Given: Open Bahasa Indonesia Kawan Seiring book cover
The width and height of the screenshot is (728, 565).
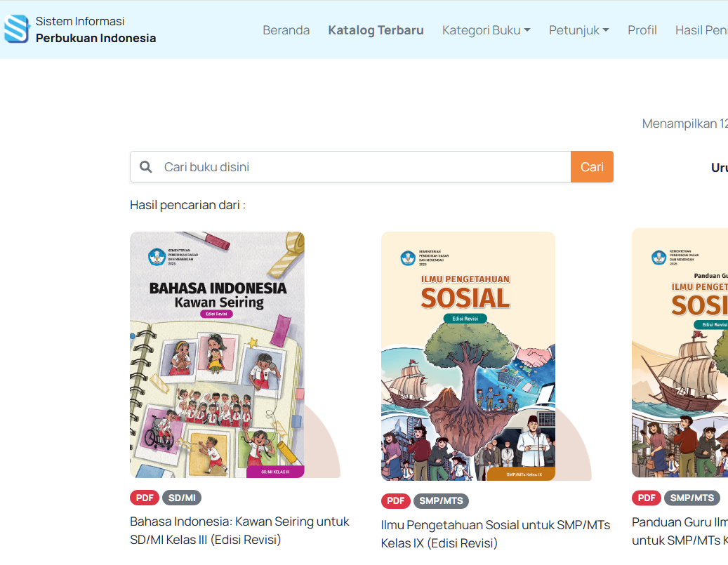Looking at the screenshot, I should coord(217,354).
